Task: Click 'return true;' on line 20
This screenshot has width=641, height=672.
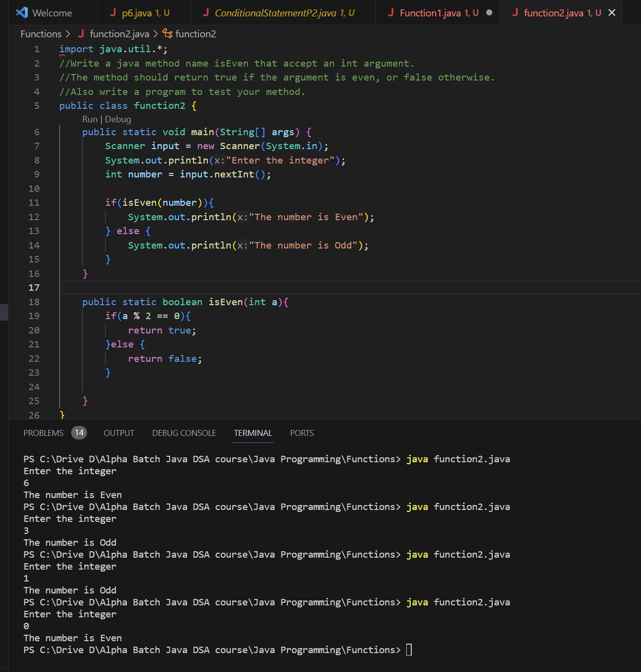Action: pyautogui.click(x=162, y=330)
